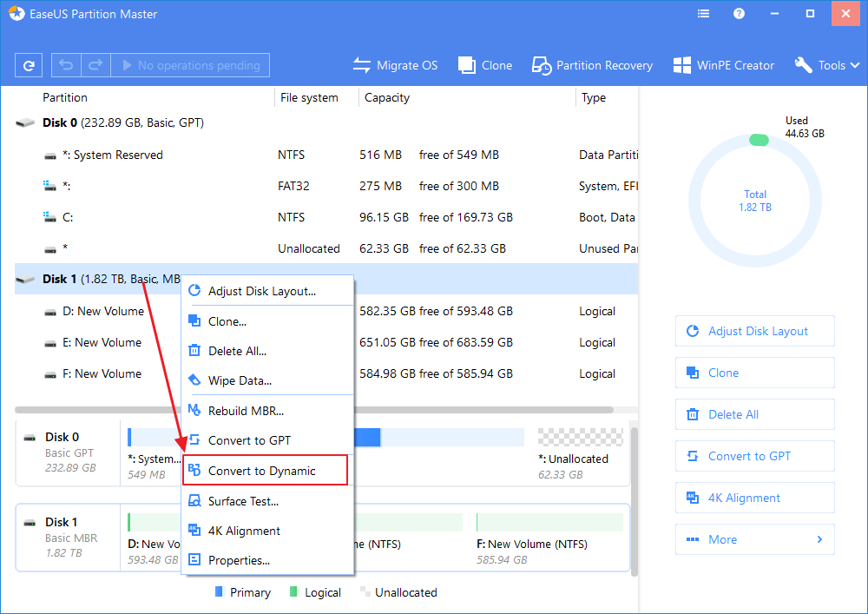Click the blue Primary legend swatch

tap(219, 591)
